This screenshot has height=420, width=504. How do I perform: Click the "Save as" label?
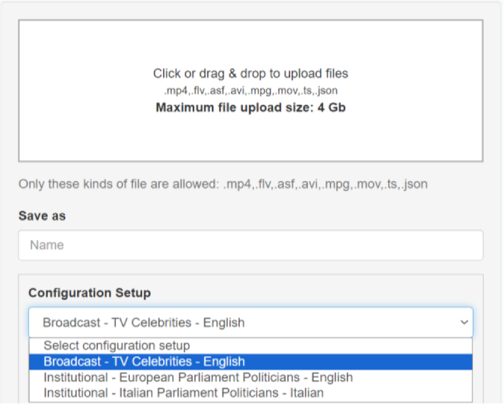click(42, 216)
